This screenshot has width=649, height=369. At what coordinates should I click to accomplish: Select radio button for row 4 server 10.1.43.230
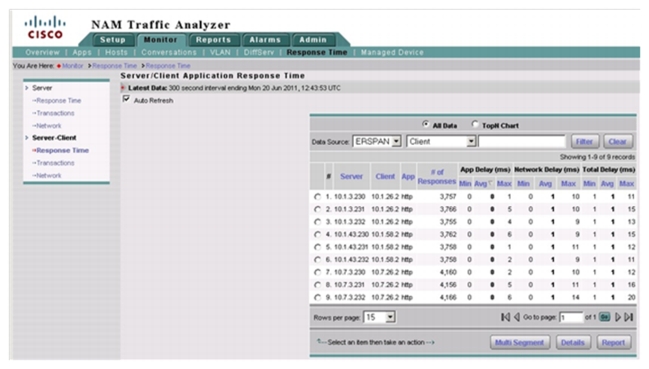click(317, 234)
